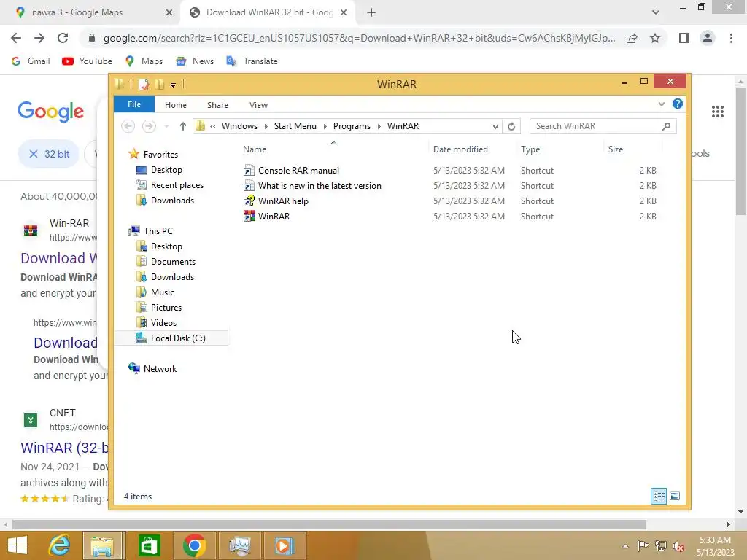
Task: Switch to details view in Explorer
Action: click(x=659, y=496)
